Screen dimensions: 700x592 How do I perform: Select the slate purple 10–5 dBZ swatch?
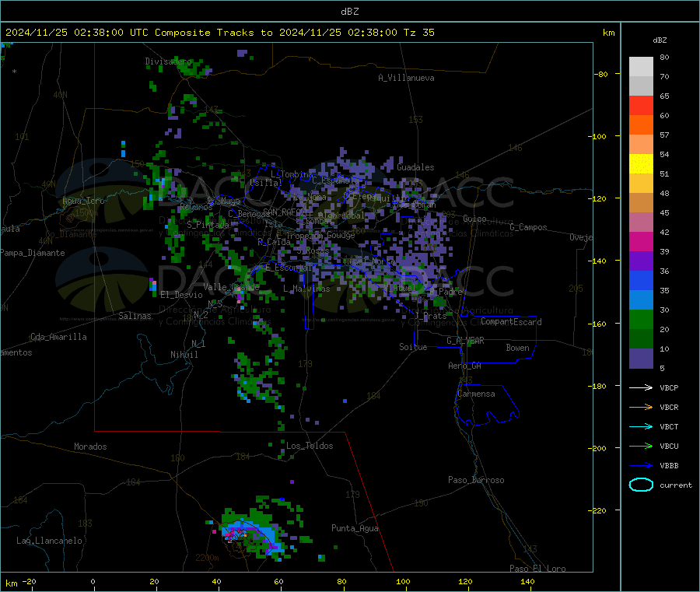click(x=641, y=359)
